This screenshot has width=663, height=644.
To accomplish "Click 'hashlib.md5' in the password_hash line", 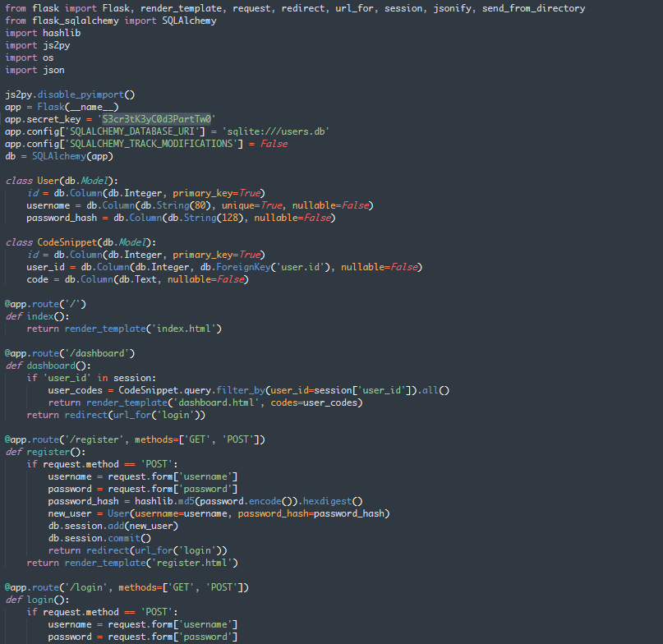I will [x=164, y=502].
